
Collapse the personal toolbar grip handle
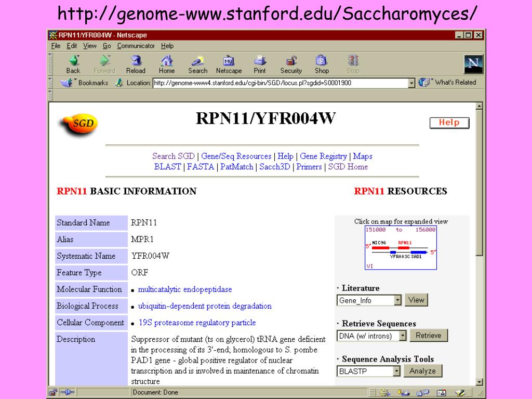point(50,95)
